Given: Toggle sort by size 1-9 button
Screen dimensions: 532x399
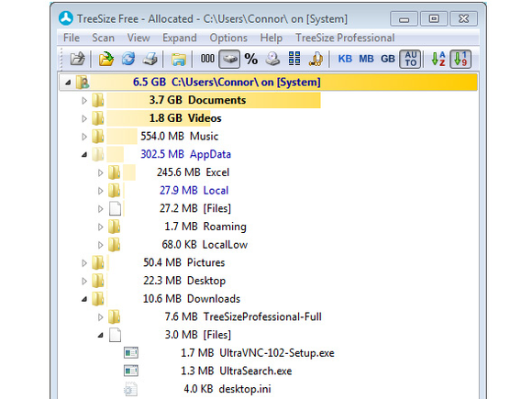Looking at the screenshot, I should pos(460,59).
